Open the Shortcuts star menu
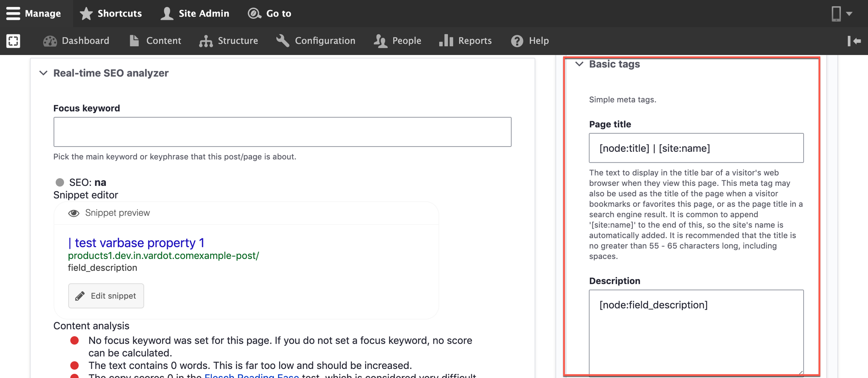 point(111,14)
